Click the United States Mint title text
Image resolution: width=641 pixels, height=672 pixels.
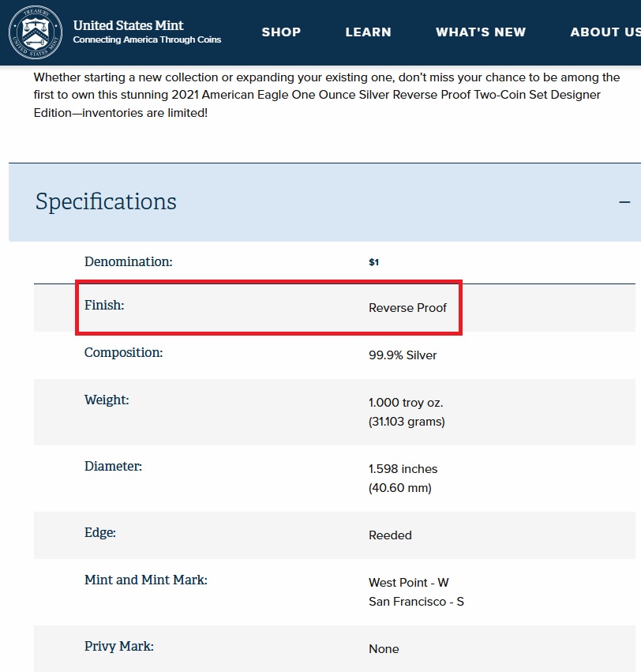pyautogui.click(x=128, y=25)
